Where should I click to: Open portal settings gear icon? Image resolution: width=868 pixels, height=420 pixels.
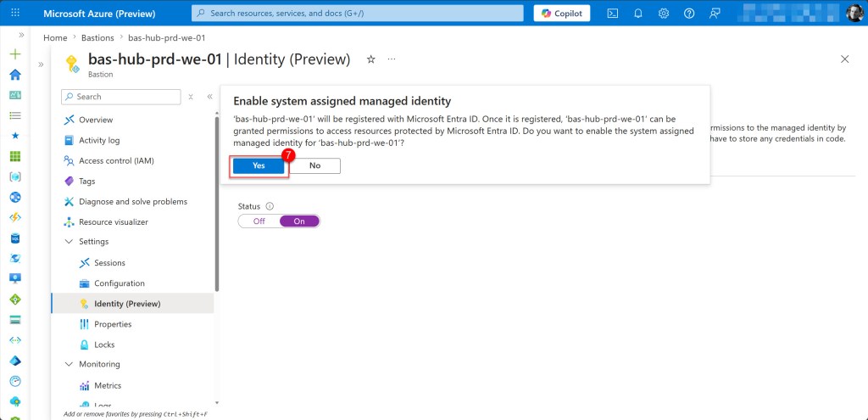click(x=664, y=14)
